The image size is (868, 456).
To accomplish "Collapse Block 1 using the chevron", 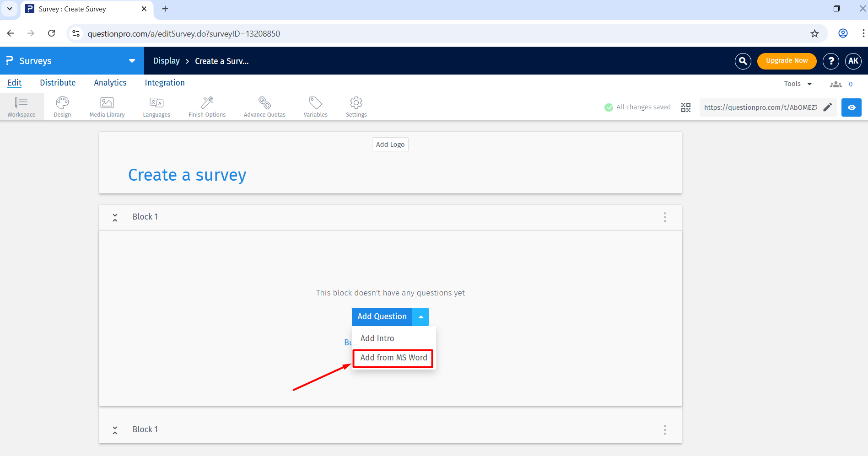I will (x=115, y=217).
